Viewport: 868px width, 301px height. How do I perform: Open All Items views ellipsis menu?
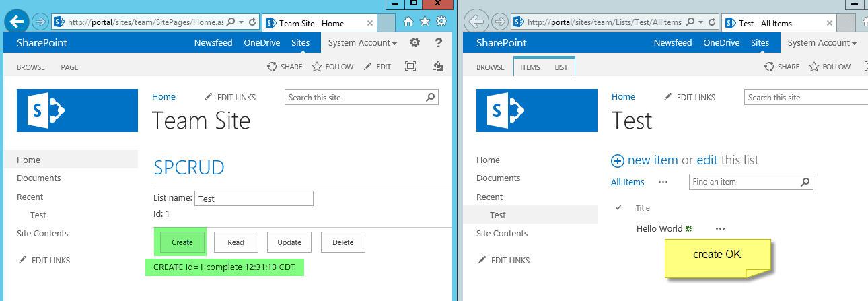663,182
